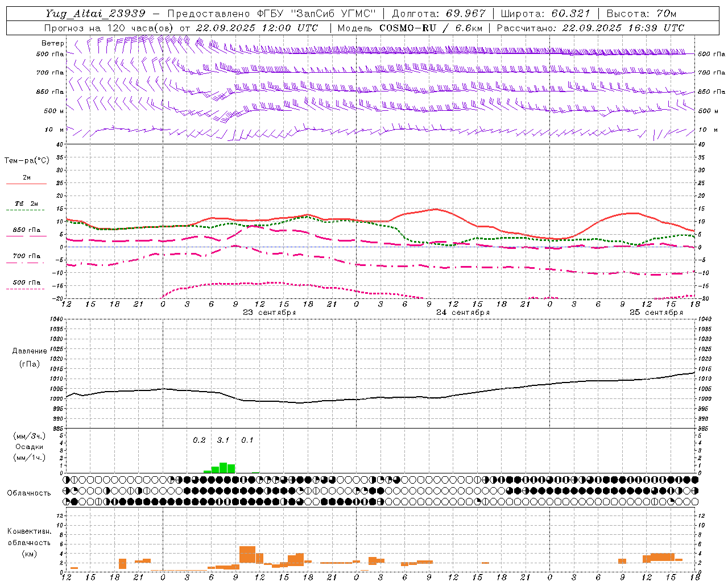Image resolution: width=728 pixels, height=582 pixels.
Task: Click the Долгота: 69.967 value
Action: pos(439,14)
